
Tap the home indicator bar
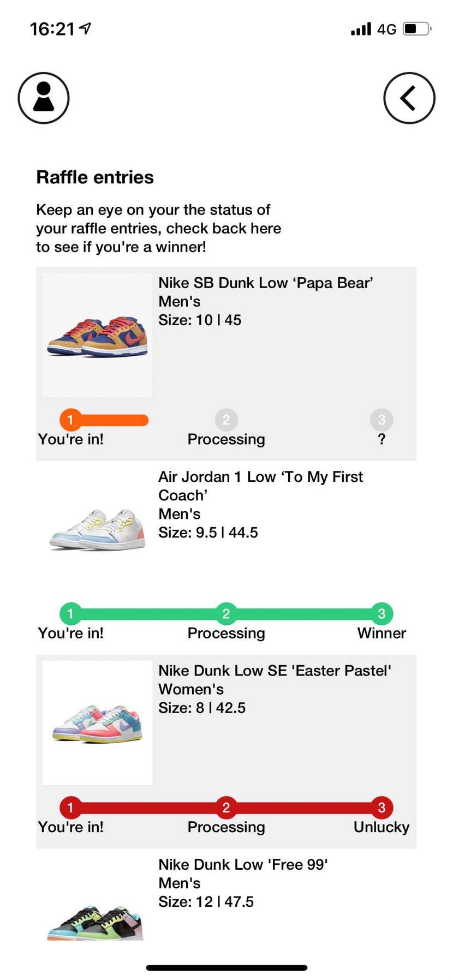click(x=226, y=967)
